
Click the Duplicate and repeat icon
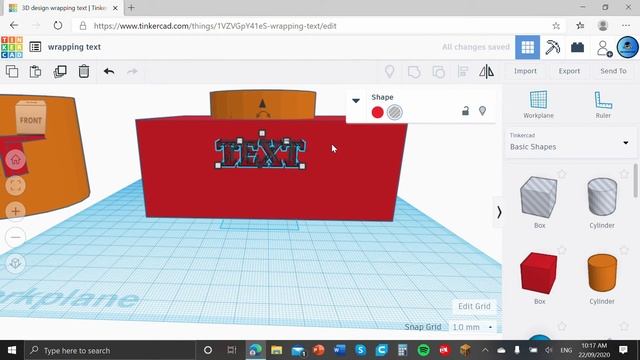[x=60, y=71]
